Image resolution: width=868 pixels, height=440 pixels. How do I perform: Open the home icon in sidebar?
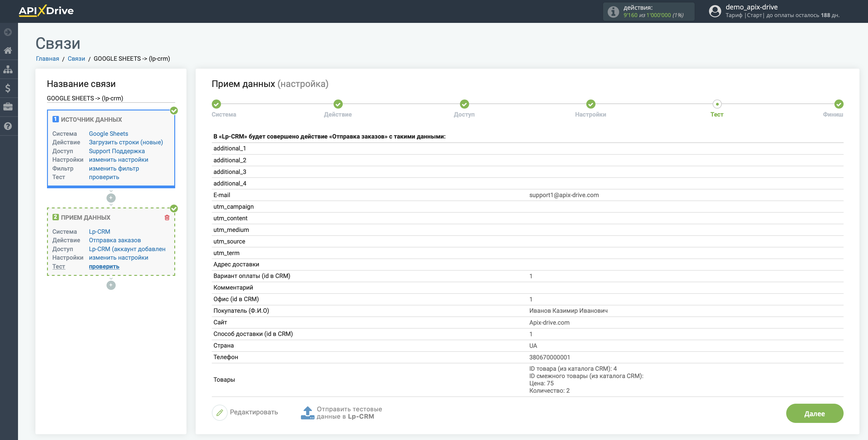[8, 51]
